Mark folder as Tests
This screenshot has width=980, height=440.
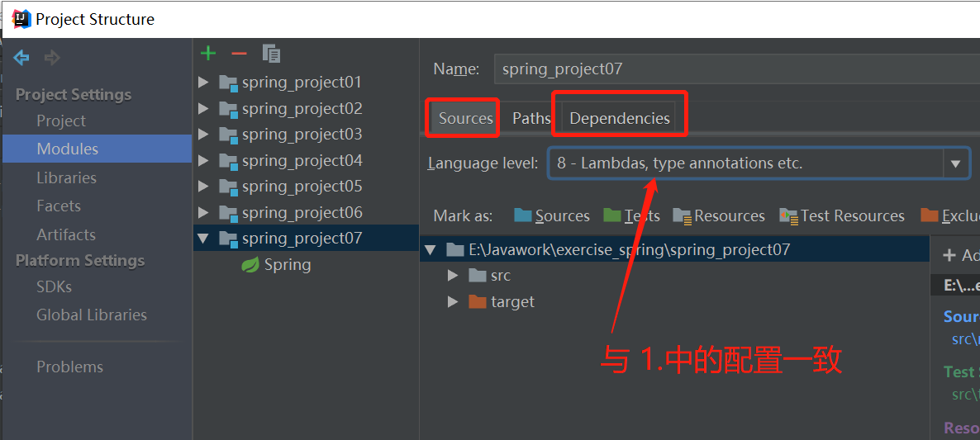click(x=632, y=216)
